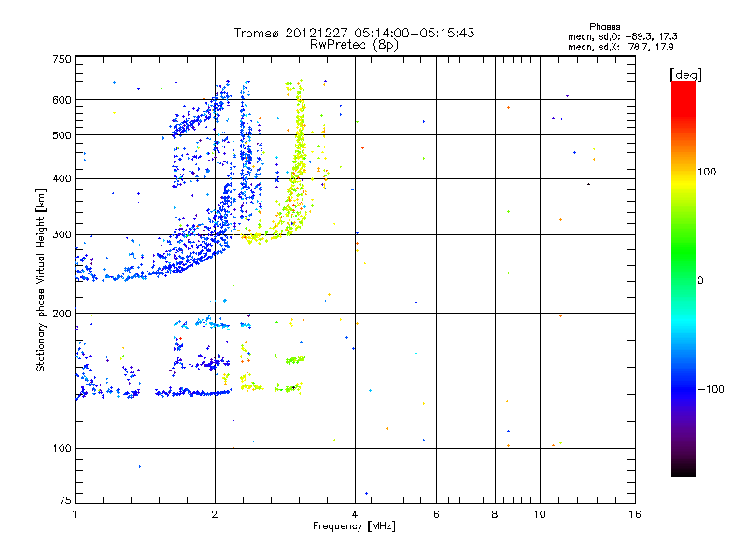Click x-axis tick label '10'

pyautogui.click(x=540, y=514)
